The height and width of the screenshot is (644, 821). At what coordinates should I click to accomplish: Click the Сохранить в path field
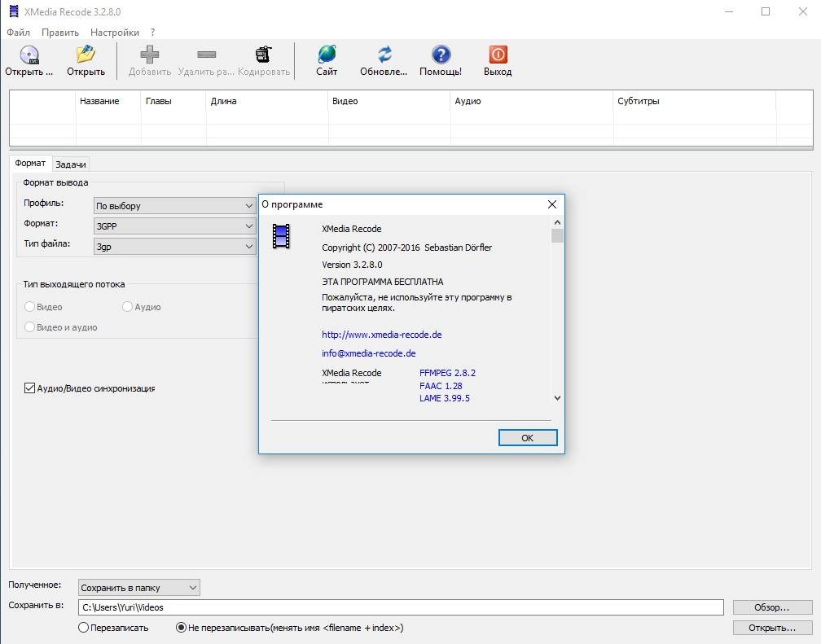click(x=401, y=607)
